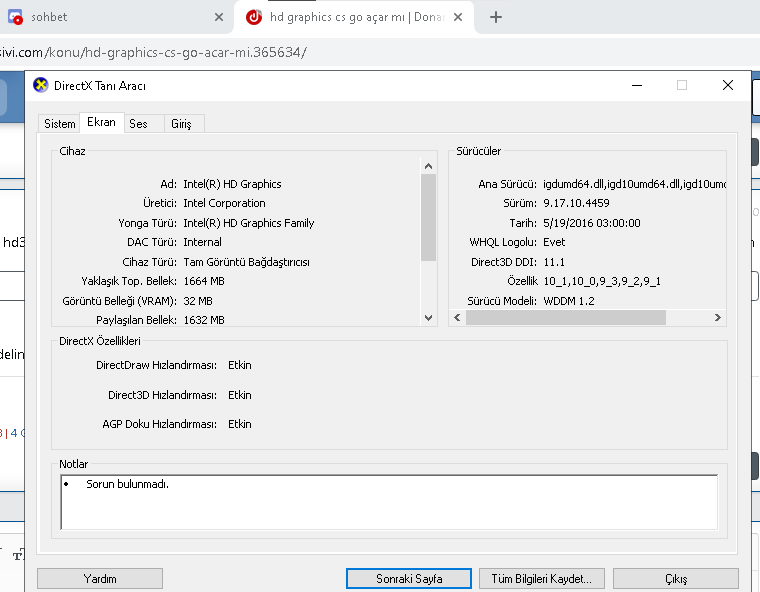Click the Çıkış button
The height and width of the screenshot is (592, 760).
click(676, 578)
